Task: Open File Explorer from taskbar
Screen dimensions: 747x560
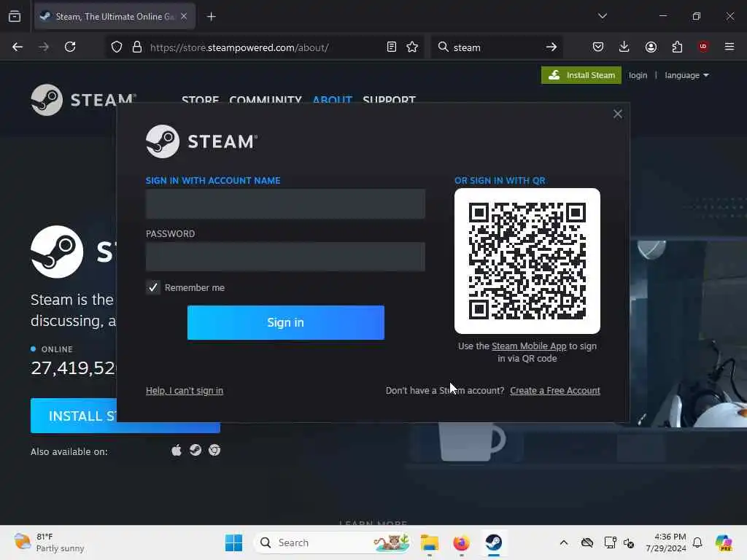Action: [429, 542]
